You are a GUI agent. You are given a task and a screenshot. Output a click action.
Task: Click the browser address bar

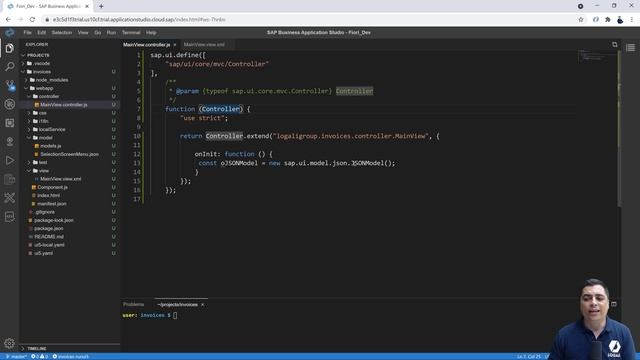pos(310,20)
